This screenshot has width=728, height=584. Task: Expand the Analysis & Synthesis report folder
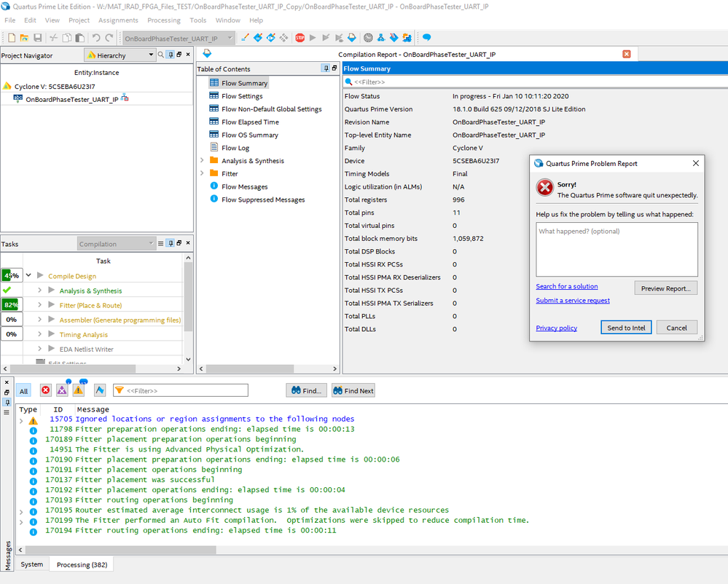pos(202,161)
